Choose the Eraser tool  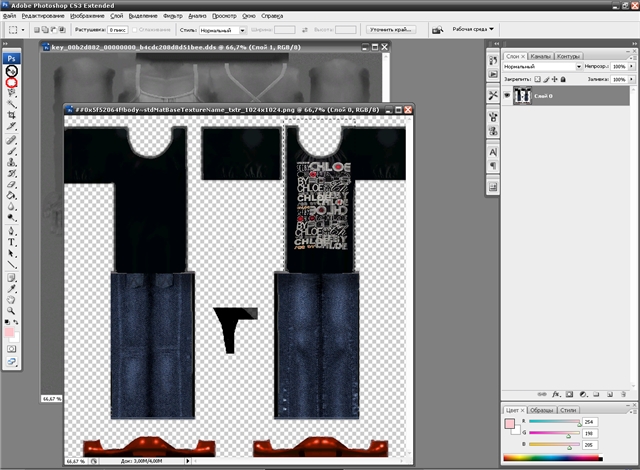click(12, 185)
